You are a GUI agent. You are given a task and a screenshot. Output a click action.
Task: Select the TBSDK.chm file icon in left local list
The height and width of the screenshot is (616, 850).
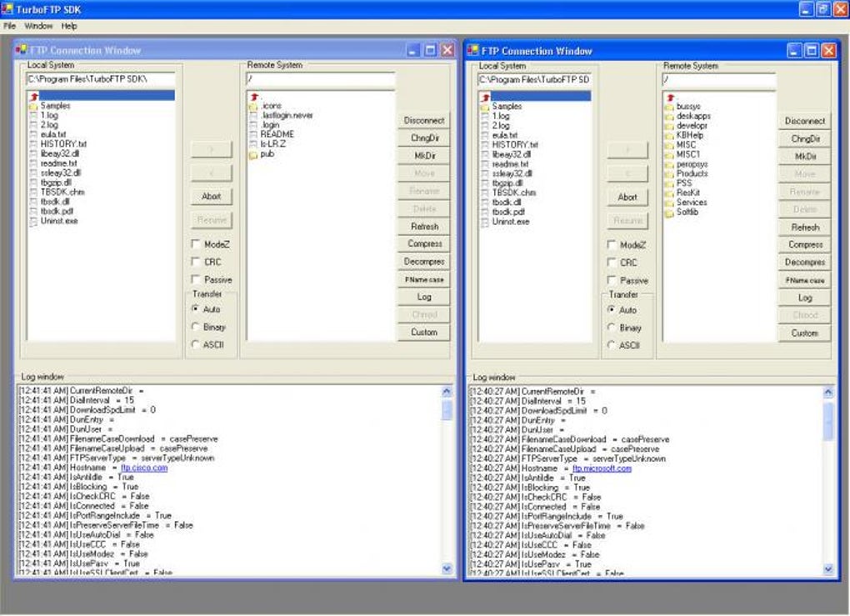(33, 192)
